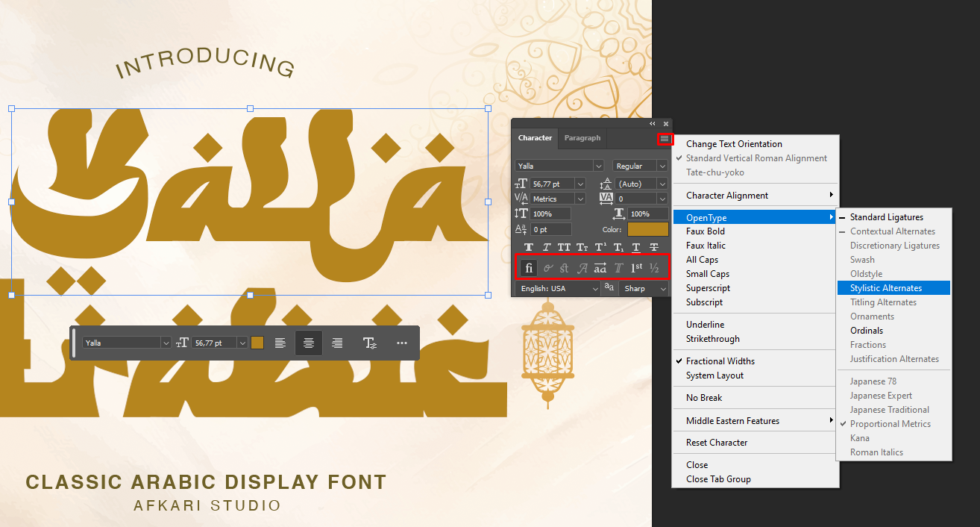Click kerning V/A icon in Character panel

[x=521, y=199]
